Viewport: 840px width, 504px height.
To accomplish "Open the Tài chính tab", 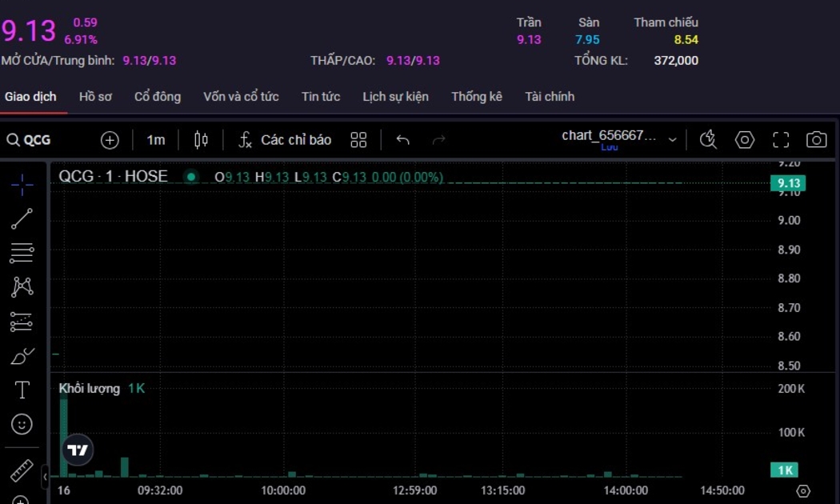I will [x=550, y=97].
